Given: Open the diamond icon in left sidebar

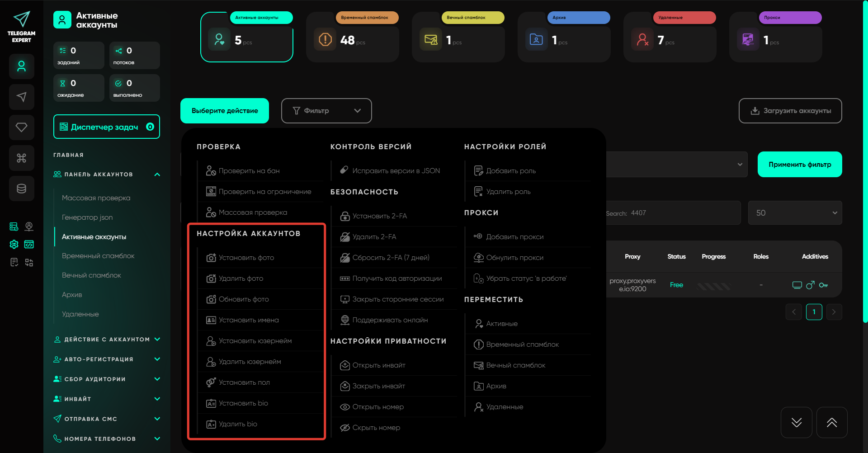Looking at the screenshot, I should click(21, 127).
